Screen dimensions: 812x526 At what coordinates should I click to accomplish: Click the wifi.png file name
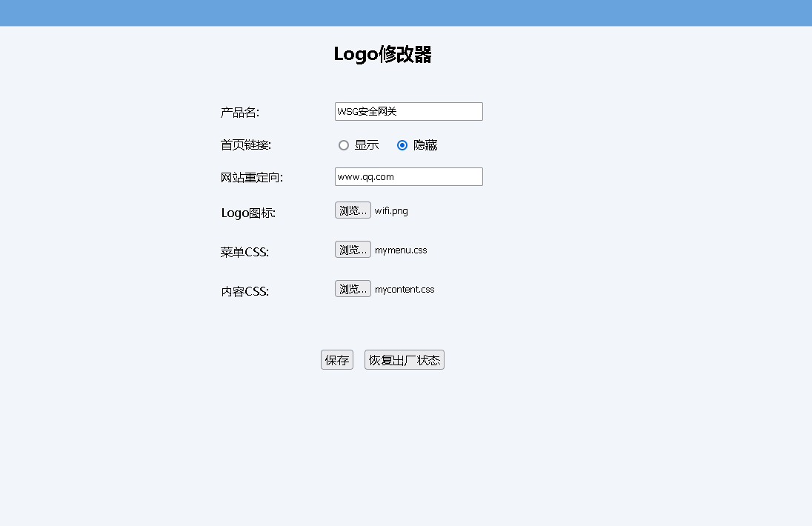click(391, 211)
